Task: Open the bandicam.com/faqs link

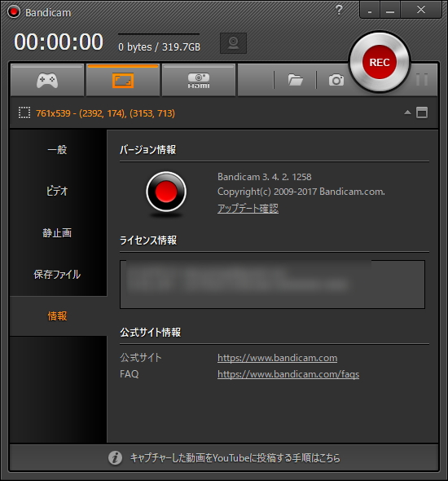Action: 288,374
